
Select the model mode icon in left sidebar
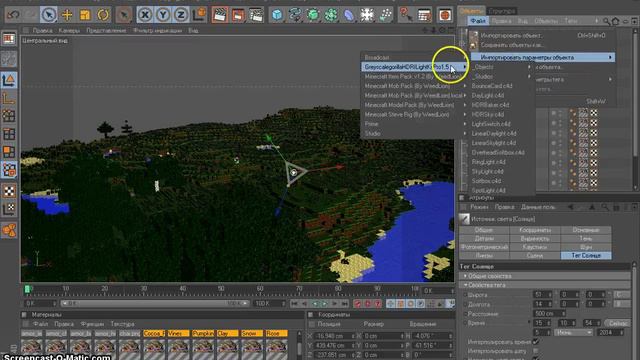click(9, 80)
